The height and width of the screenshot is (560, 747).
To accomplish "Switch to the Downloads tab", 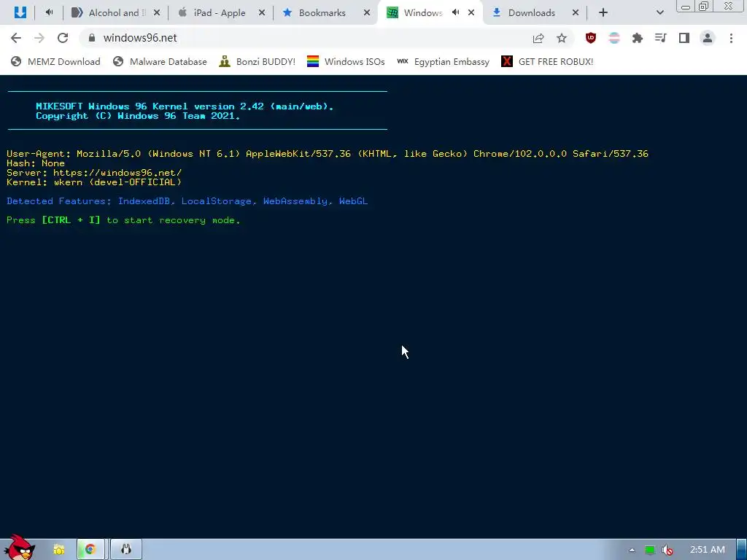I will click(529, 12).
